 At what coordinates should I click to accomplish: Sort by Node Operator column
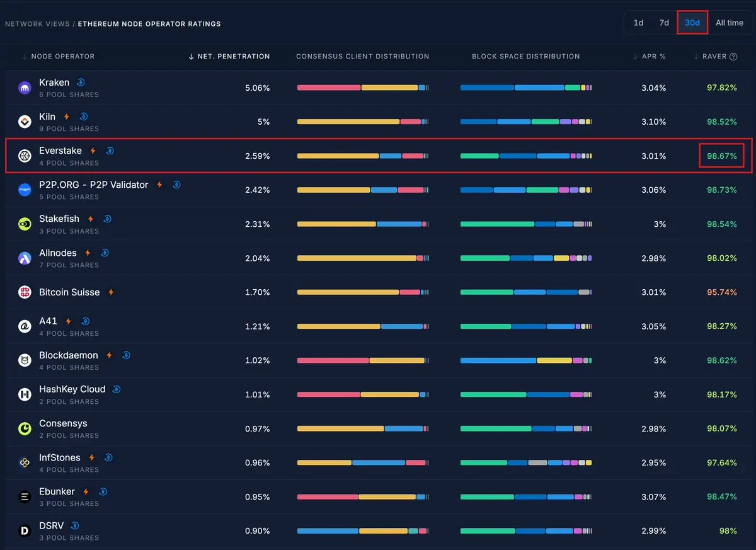58,56
